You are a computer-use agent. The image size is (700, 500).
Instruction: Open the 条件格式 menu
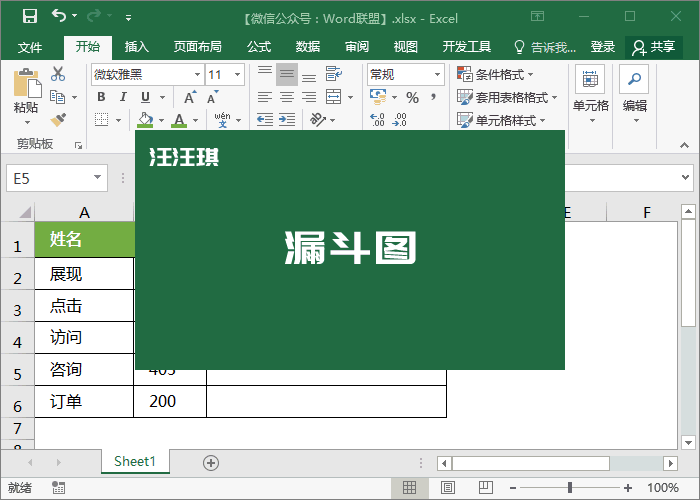click(x=495, y=74)
